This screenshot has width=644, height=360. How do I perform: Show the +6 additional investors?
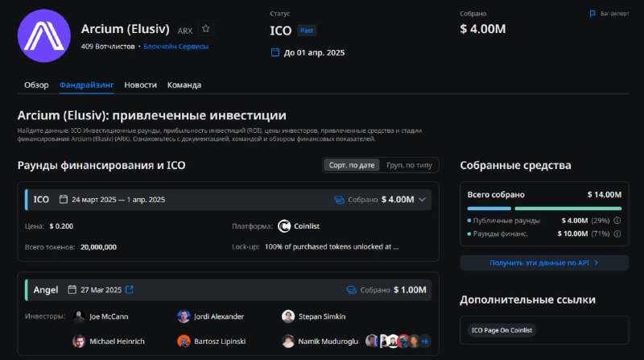pos(425,341)
